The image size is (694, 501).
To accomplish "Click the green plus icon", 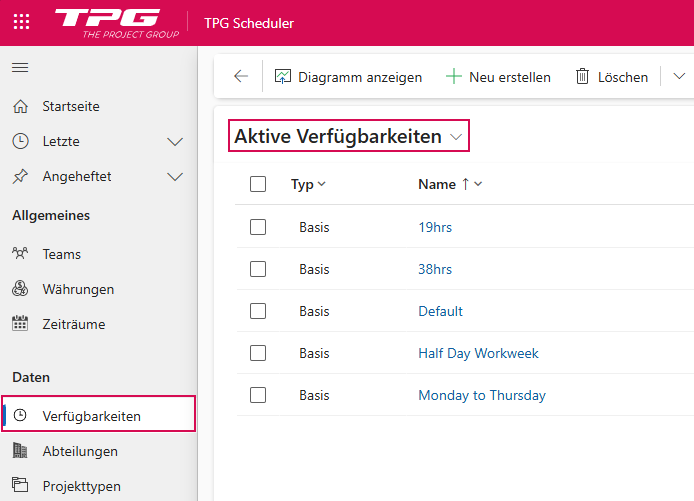I will (454, 77).
